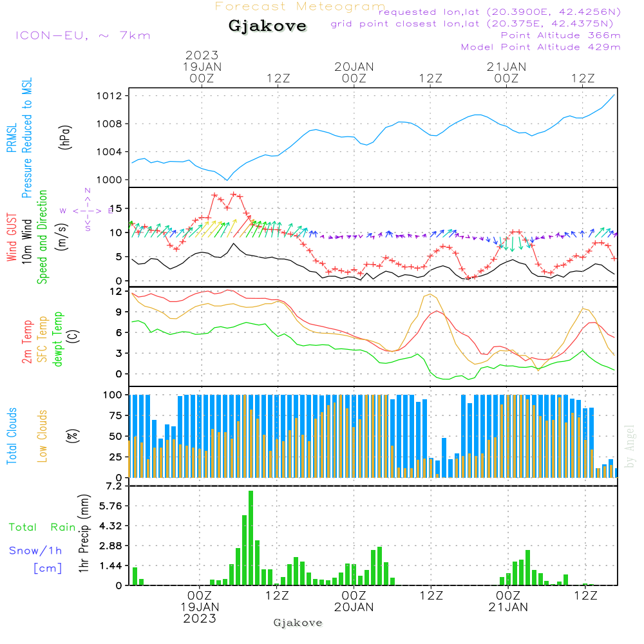Click the '5.76' precipitation axis value
The width and height of the screenshot is (644, 644).
pyautogui.click(x=111, y=506)
